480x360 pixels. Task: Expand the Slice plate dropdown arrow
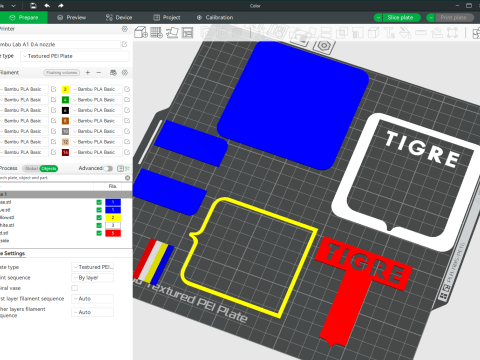(x=378, y=18)
